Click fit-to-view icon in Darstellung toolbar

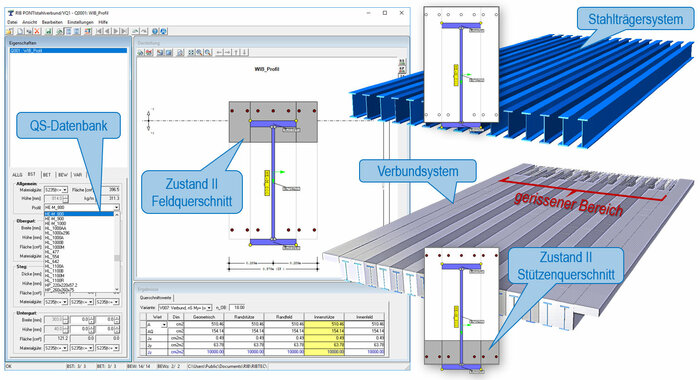click(x=191, y=52)
